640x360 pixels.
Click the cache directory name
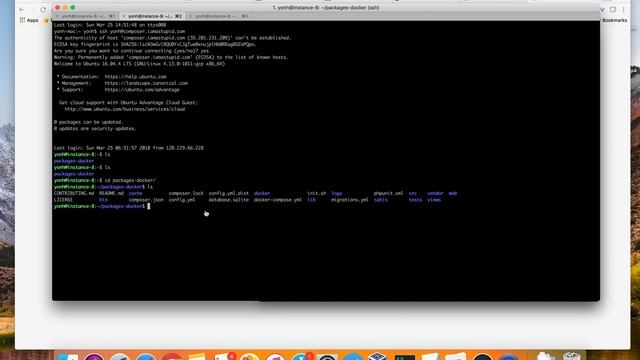coord(136,193)
